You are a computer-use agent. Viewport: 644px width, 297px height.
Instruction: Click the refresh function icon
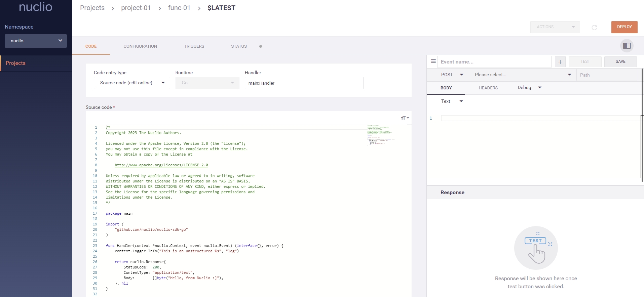coord(594,27)
